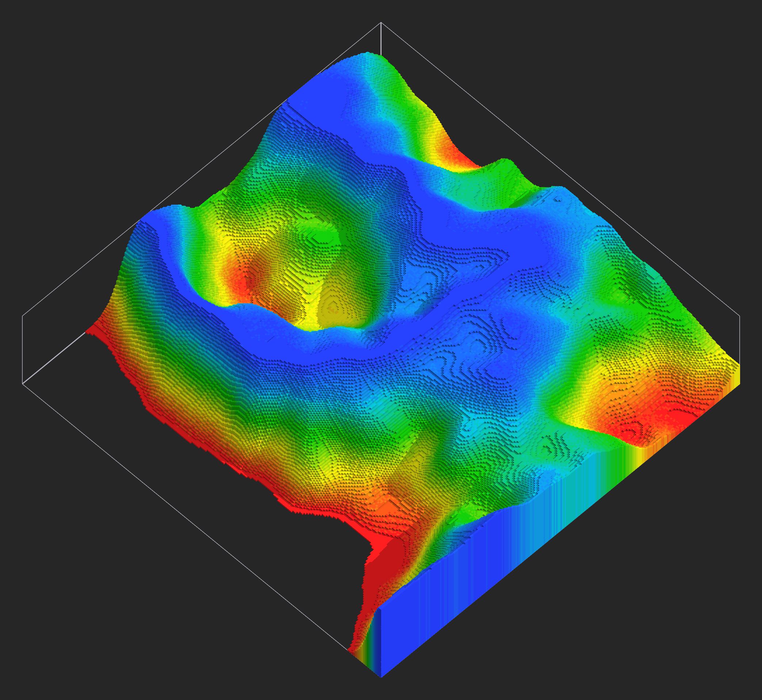This screenshot has height=700, width=762.
Task: Click the top corner vertex of the wireframe bounding box
Action: point(380,23)
